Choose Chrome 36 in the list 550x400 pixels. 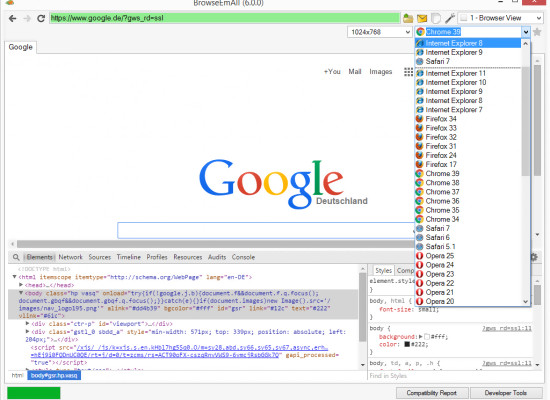click(x=468, y=201)
